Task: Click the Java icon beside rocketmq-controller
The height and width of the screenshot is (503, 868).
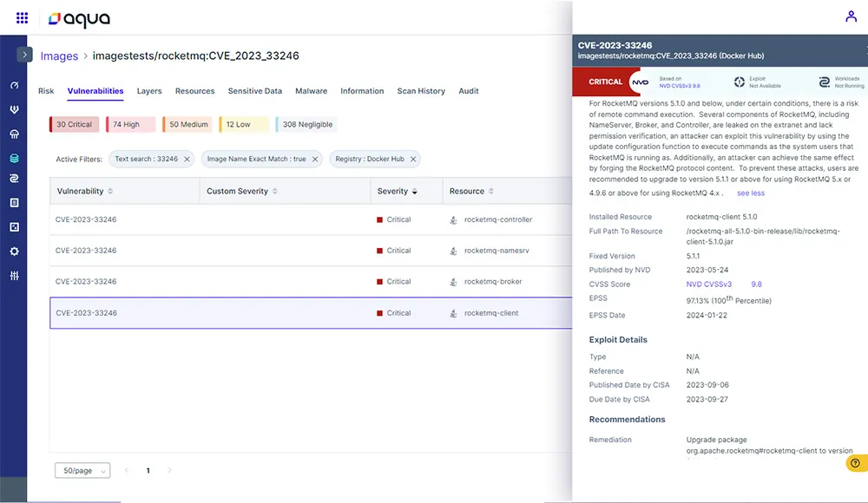Action: 453,219
